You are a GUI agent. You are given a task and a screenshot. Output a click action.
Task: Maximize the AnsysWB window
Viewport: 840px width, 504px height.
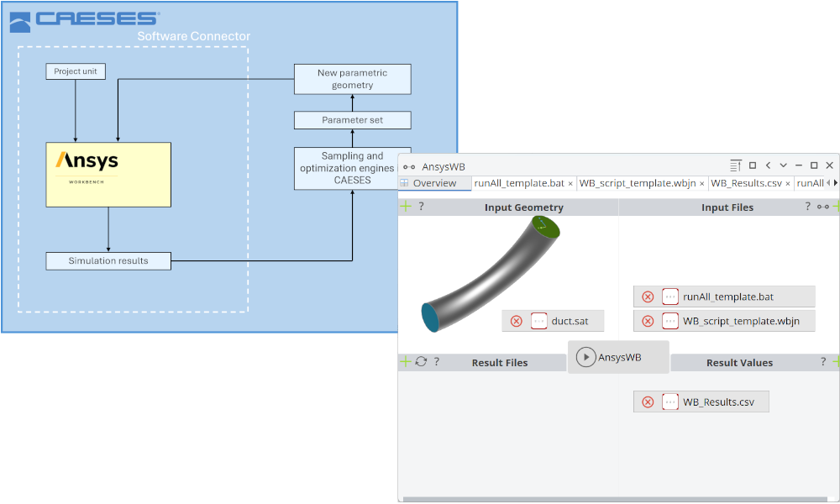coord(814,165)
